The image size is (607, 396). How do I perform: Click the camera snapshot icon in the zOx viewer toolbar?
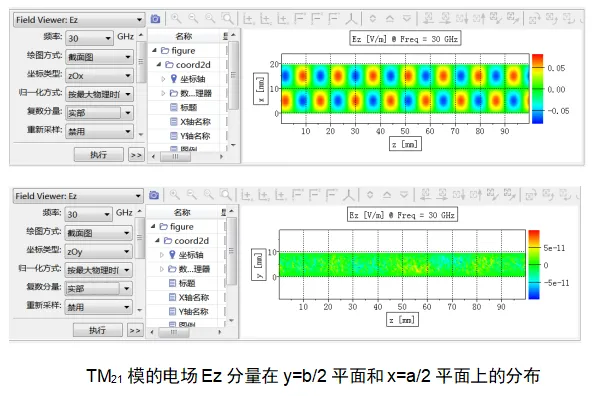[155, 19]
